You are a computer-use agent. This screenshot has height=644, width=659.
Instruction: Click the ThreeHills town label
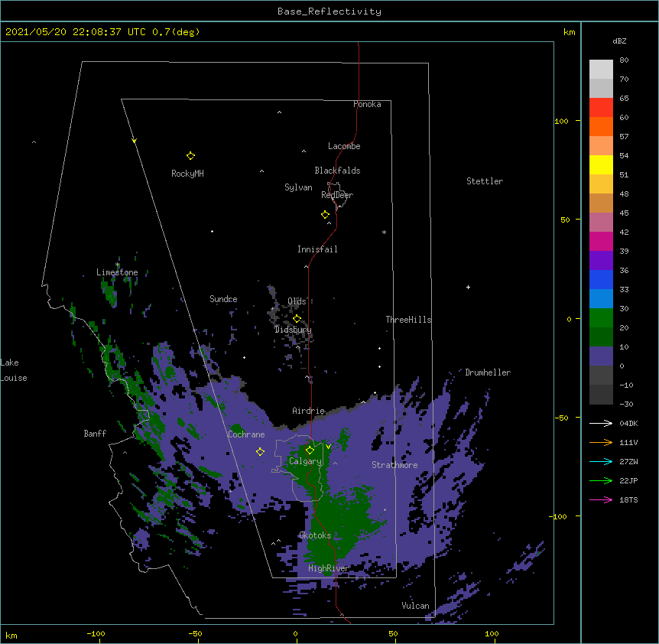408,320
